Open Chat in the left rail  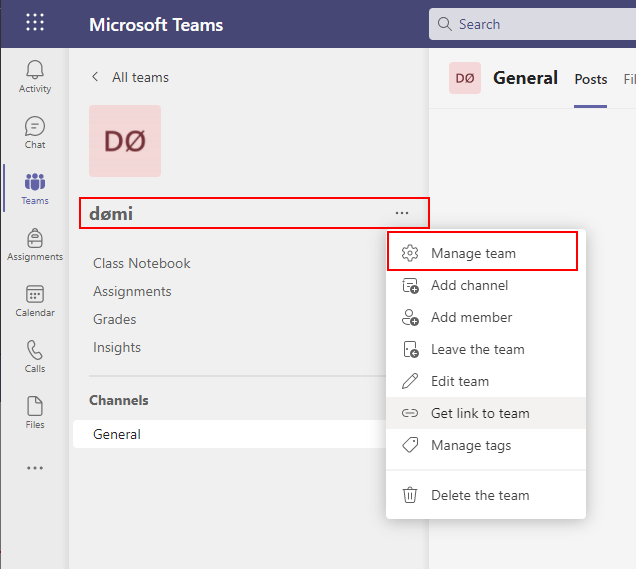pyautogui.click(x=35, y=133)
